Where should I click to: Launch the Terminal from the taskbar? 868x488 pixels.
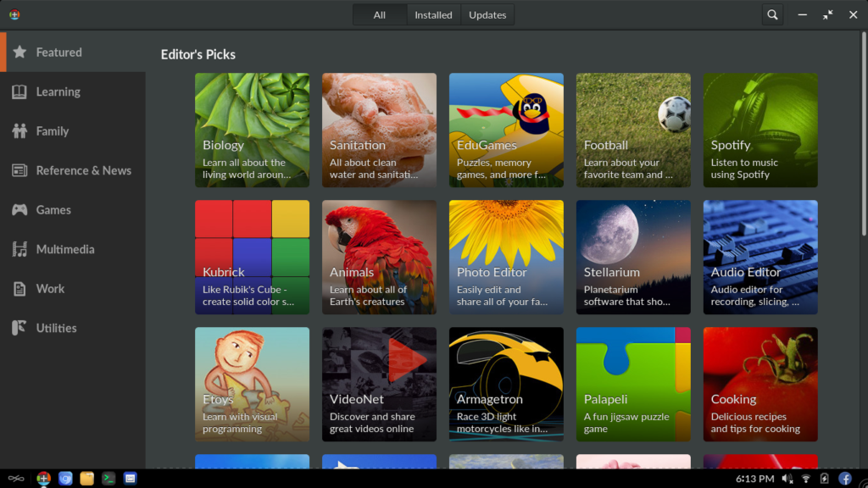[x=108, y=479]
